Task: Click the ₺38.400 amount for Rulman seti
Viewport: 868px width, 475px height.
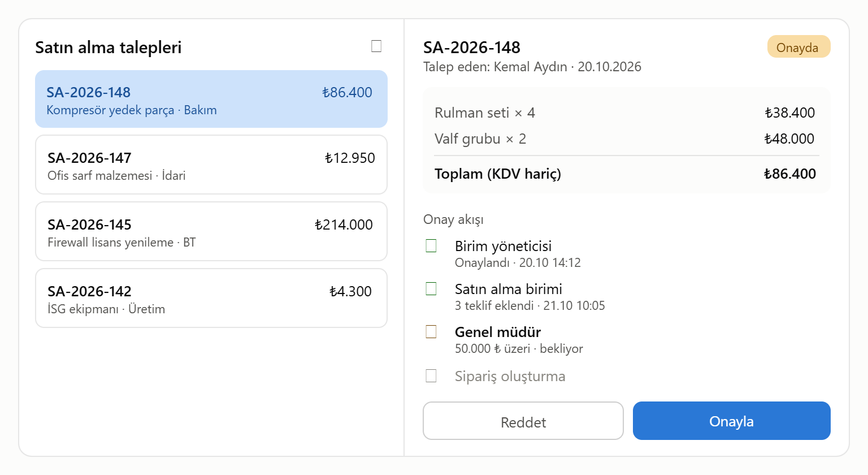Action: (789, 113)
